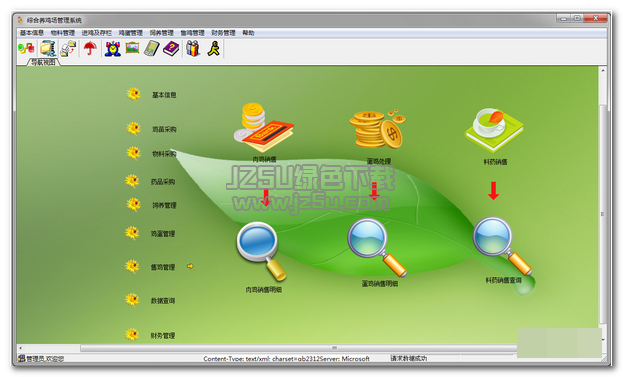Open 料药销售查询 magnifier icon
Viewport: 623px width, 377px height.
click(502, 246)
